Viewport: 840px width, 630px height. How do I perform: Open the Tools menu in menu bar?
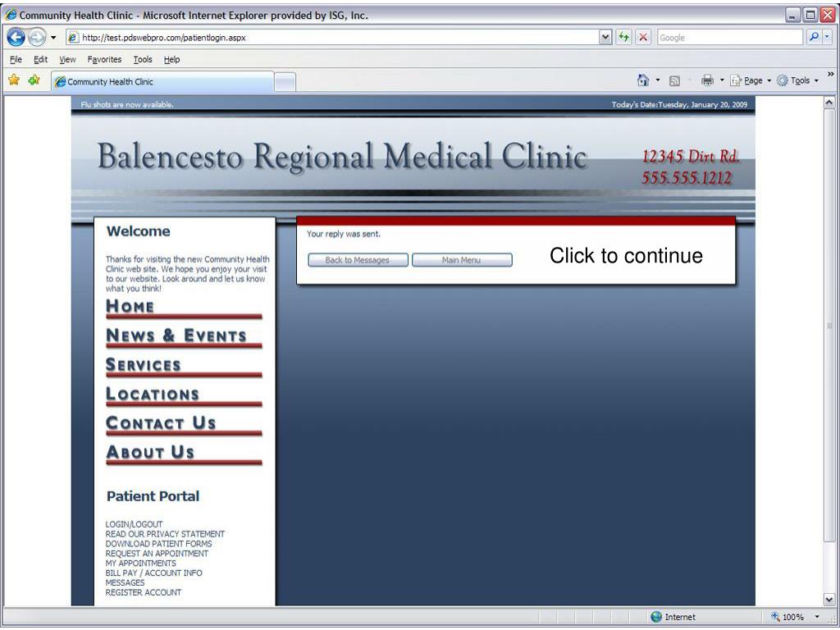pos(143,59)
